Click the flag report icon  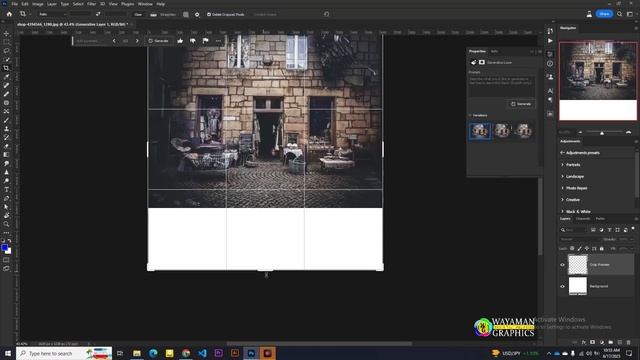point(205,41)
